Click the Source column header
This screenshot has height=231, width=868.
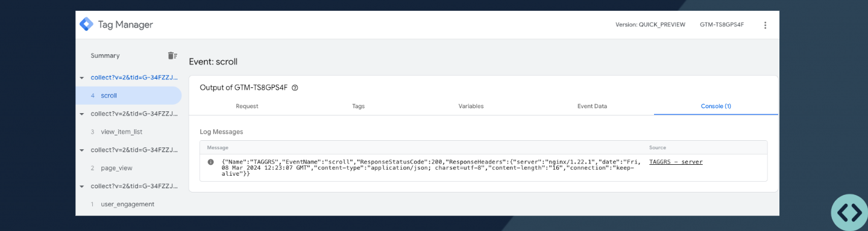click(x=658, y=147)
